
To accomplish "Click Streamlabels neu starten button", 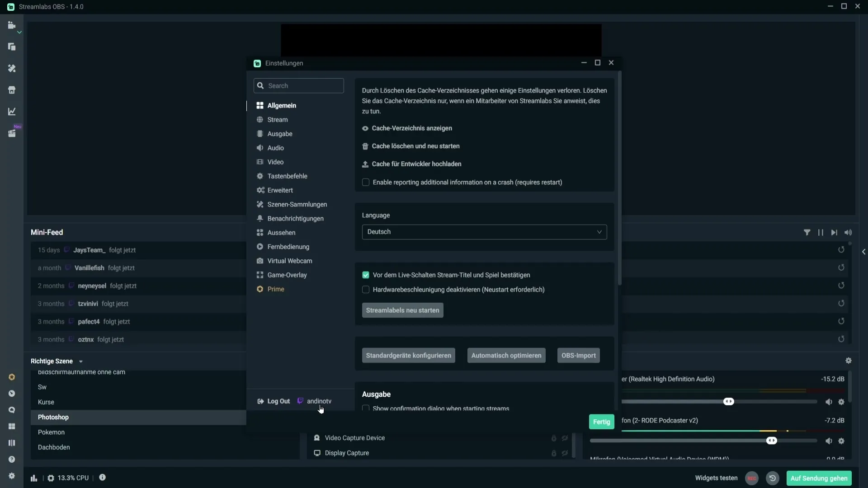I will (402, 310).
